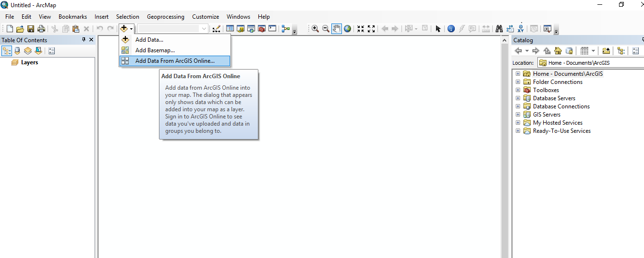Open the Bookmarks menu
The height and width of the screenshot is (258, 644).
coord(73,17)
